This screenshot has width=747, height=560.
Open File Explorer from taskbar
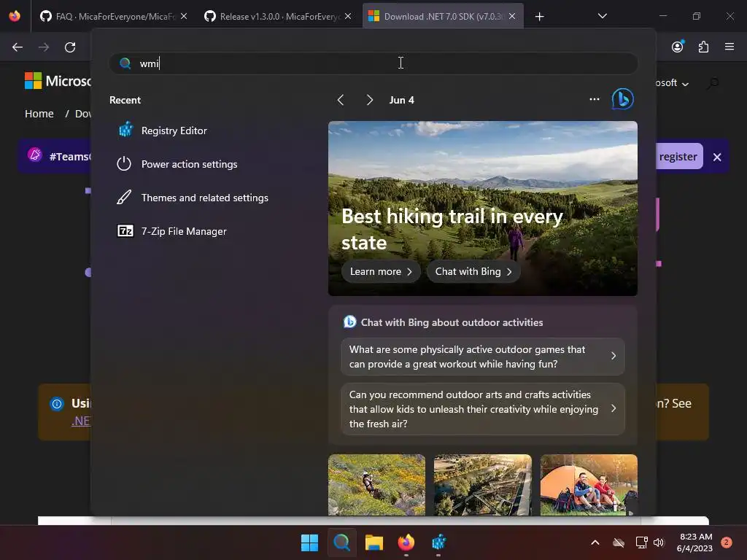point(374,542)
